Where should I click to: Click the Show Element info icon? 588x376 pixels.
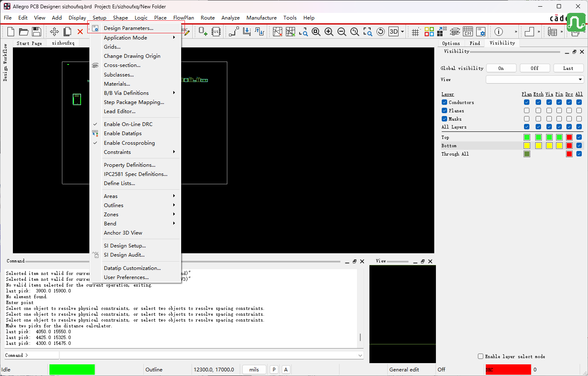(x=499, y=32)
